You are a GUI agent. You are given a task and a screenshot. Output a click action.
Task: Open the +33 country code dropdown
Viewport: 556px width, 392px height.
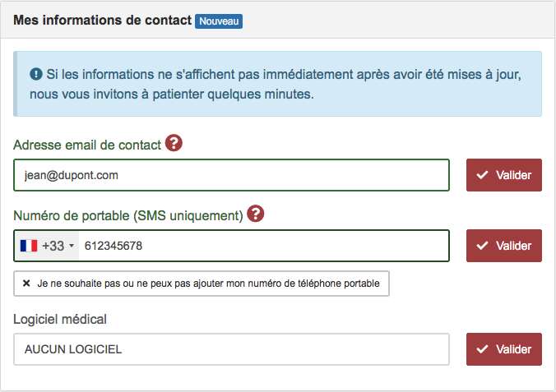click(x=47, y=246)
